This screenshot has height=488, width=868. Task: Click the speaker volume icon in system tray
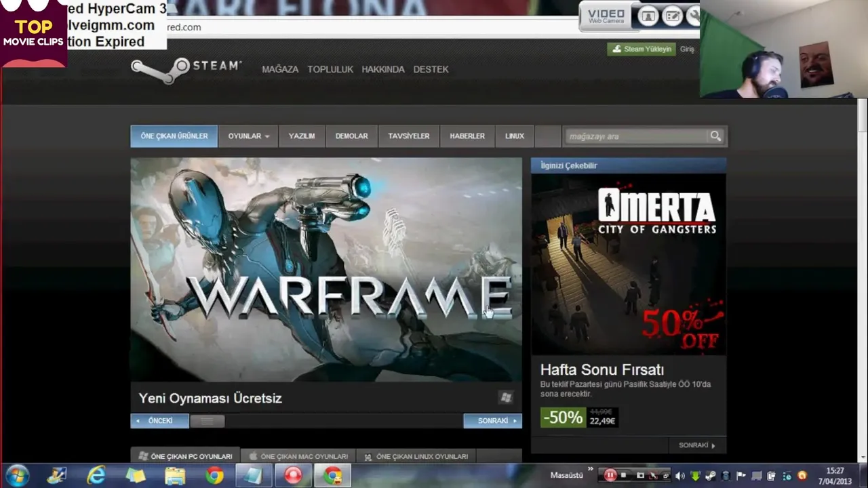pyautogui.click(x=680, y=476)
